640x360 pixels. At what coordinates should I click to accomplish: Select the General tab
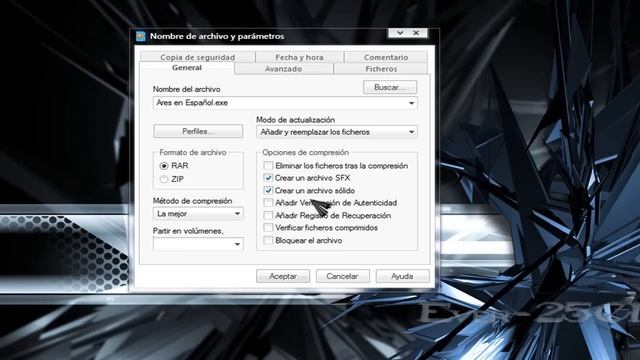pos(187,68)
